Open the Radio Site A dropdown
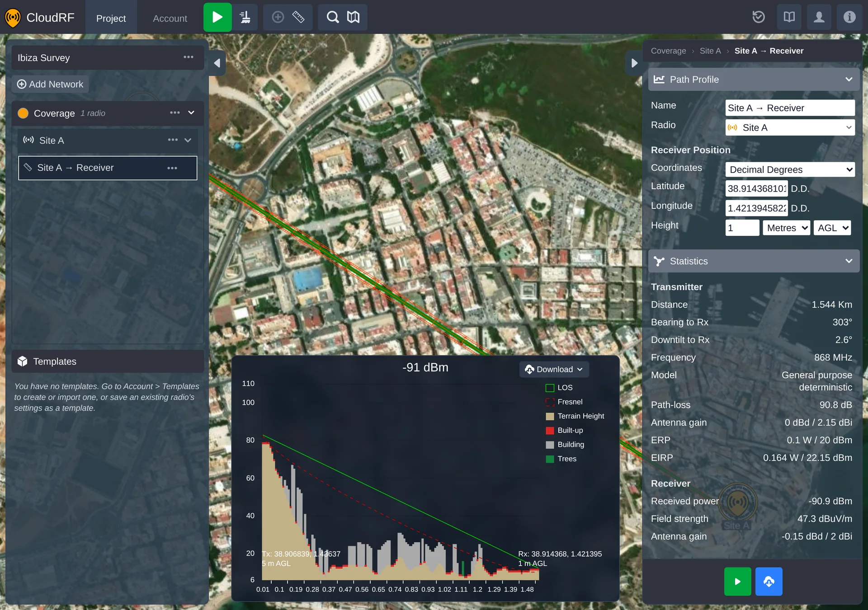The image size is (868, 610). click(790, 127)
